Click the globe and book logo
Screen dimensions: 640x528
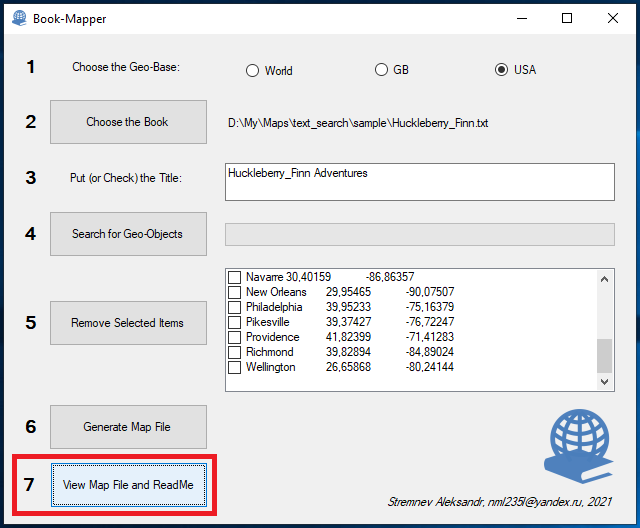[579, 446]
